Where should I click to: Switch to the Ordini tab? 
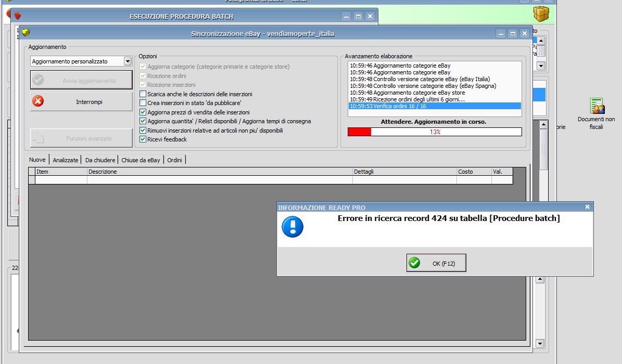pyautogui.click(x=174, y=160)
